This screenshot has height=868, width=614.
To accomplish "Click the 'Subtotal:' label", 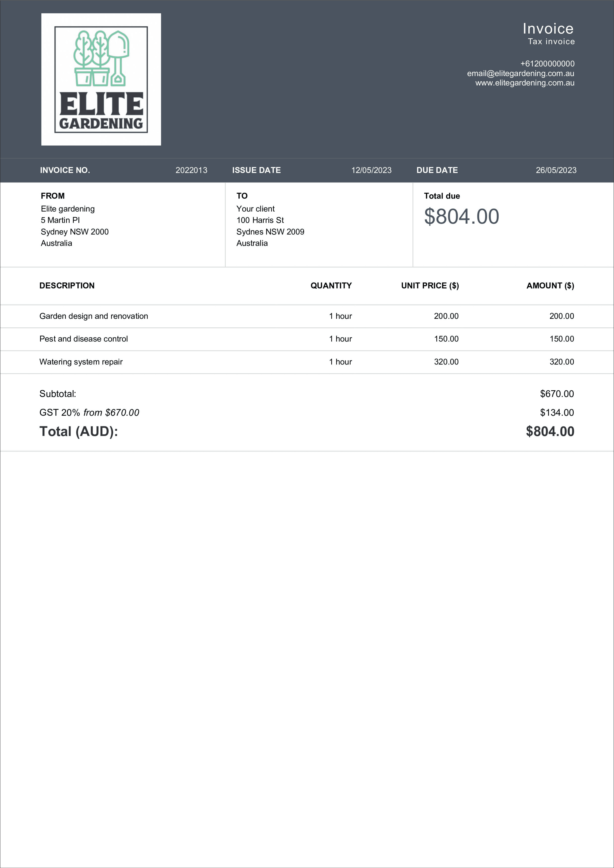I will (58, 394).
